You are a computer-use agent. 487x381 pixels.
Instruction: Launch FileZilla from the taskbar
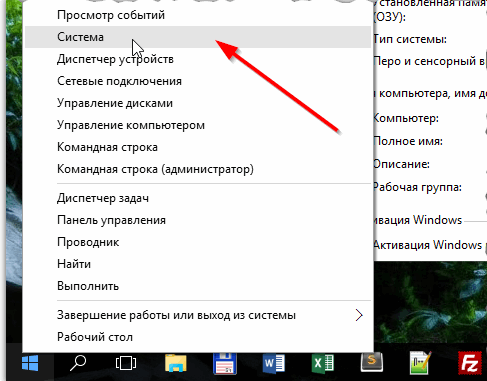[x=469, y=363]
